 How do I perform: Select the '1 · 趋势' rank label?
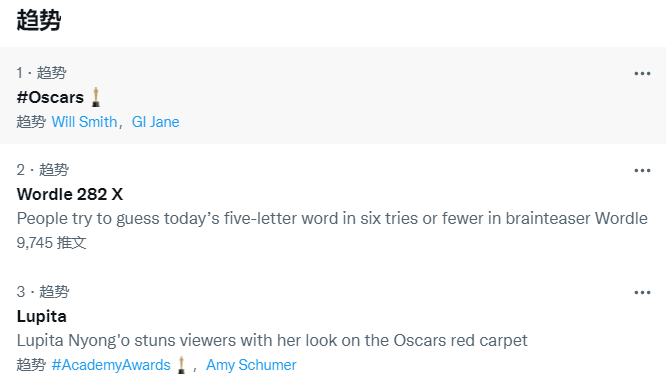pyautogui.click(x=41, y=73)
